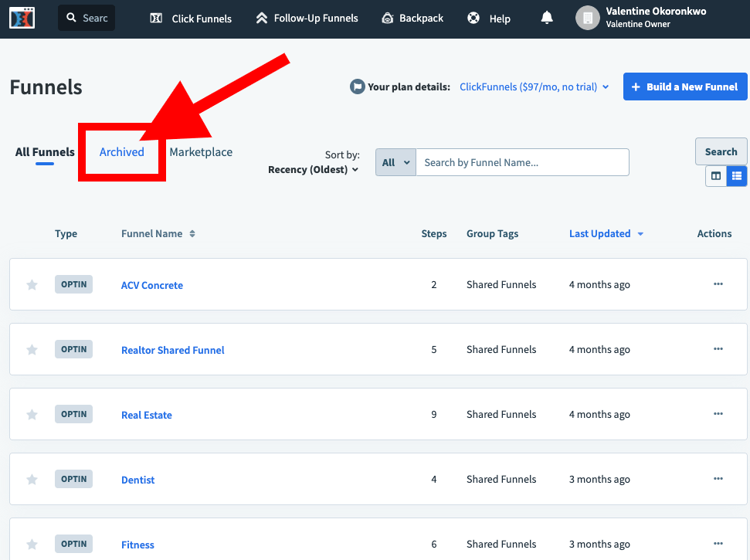750x560 pixels.
Task: Click '4 months ago' in Realtor Shared Funnel row
Action: (x=599, y=350)
